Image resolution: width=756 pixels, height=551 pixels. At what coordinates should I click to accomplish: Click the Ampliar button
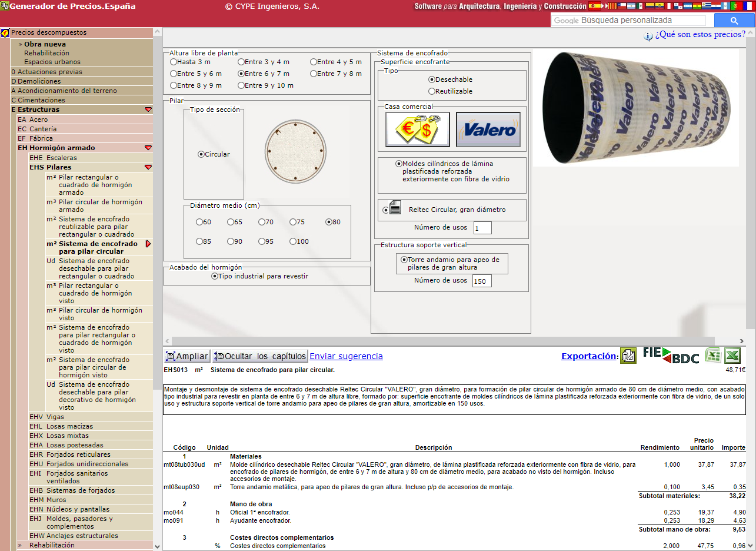[187, 356]
